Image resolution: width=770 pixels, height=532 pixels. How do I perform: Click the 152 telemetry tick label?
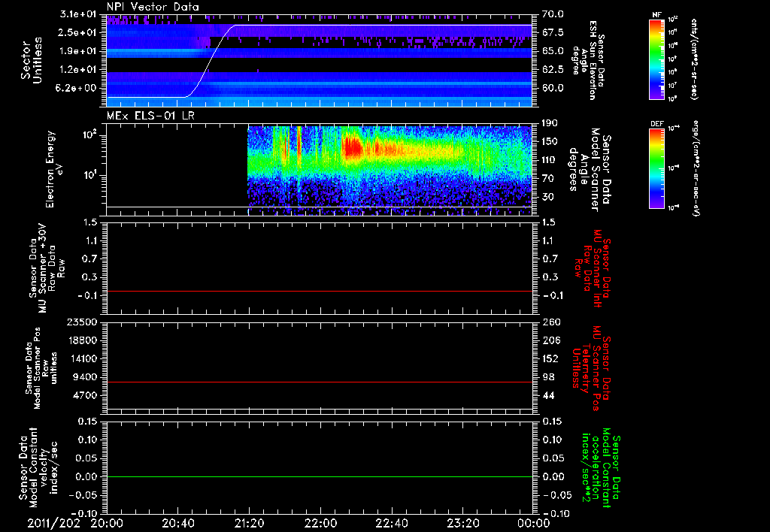click(550, 358)
